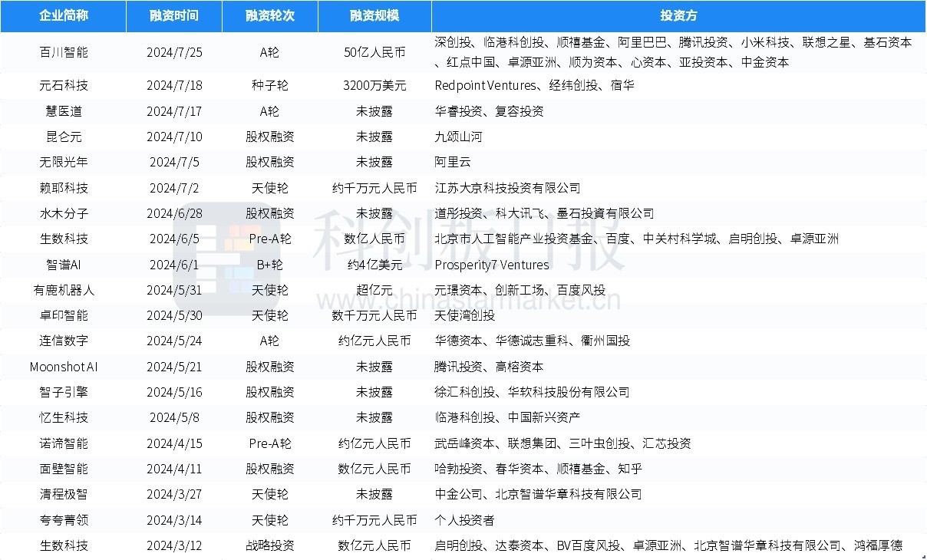927x560 pixels.
Task: Select the 赖耶科技 company cell
Action: point(64,188)
